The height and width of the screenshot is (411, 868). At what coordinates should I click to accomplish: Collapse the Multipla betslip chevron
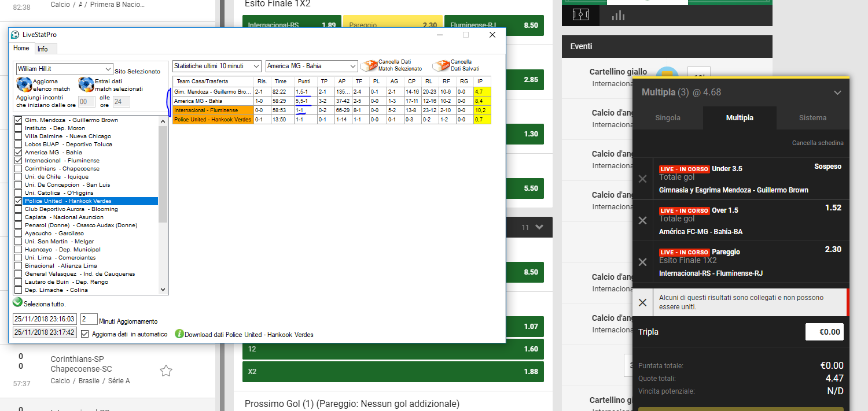point(837,92)
